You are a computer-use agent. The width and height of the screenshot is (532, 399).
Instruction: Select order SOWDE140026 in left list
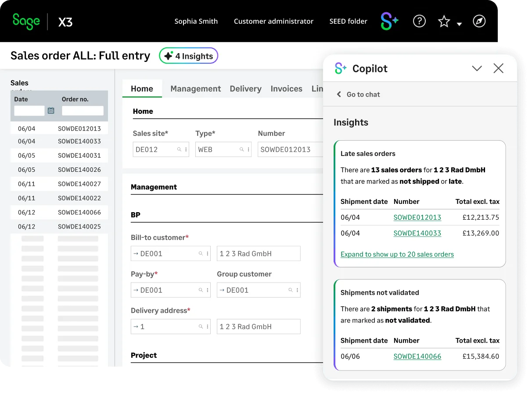click(x=59, y=169)
